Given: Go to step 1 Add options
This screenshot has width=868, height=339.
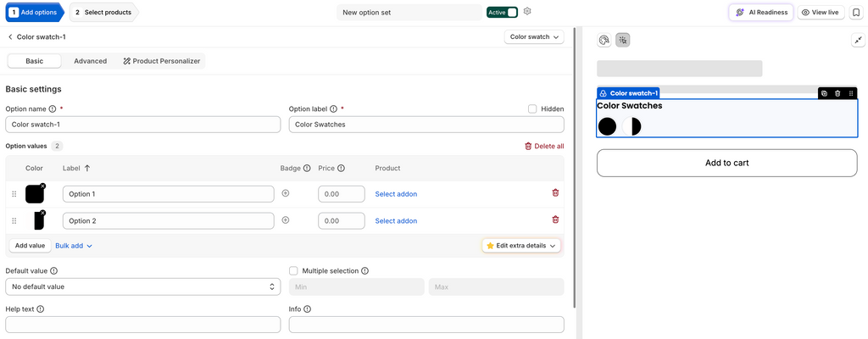Looking at the screenshot, I should coord(34,12).
